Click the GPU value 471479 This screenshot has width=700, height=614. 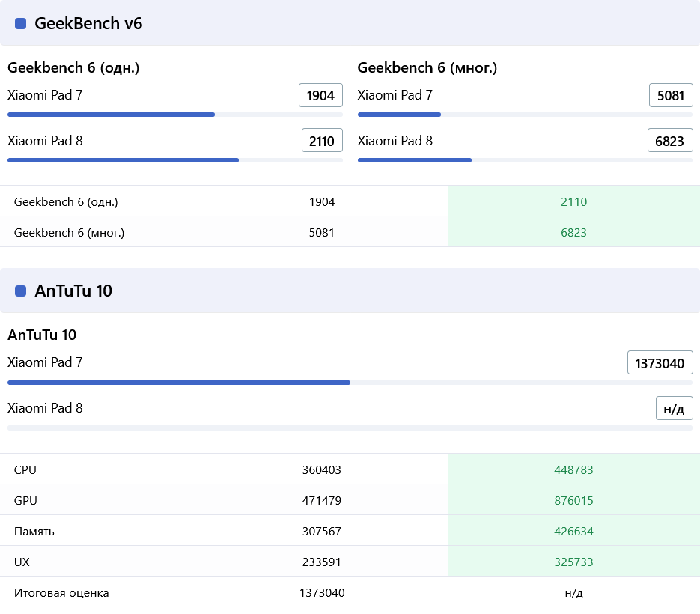(322, 501)
